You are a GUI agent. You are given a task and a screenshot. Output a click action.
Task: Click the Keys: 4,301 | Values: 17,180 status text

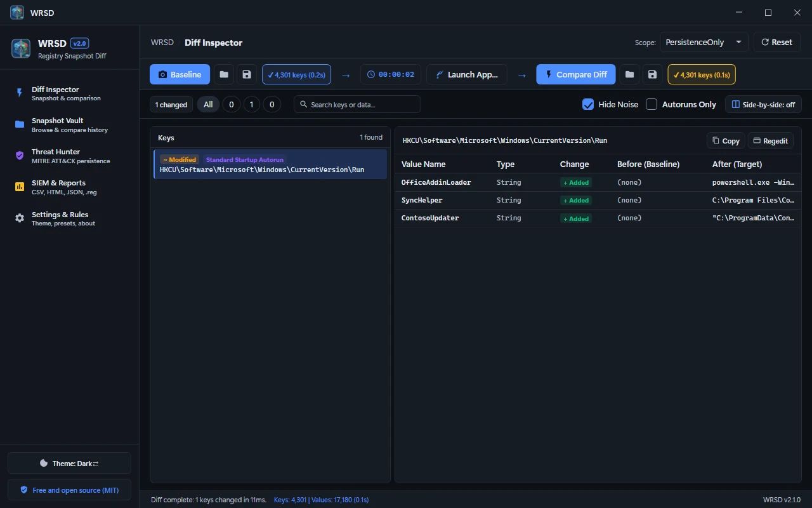coord(321,500)
